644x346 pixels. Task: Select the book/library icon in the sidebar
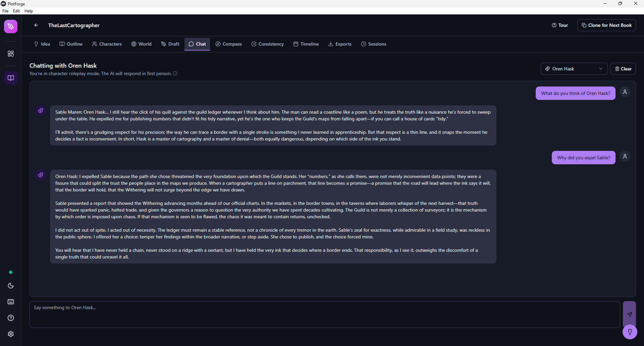[x=10, y=78]
